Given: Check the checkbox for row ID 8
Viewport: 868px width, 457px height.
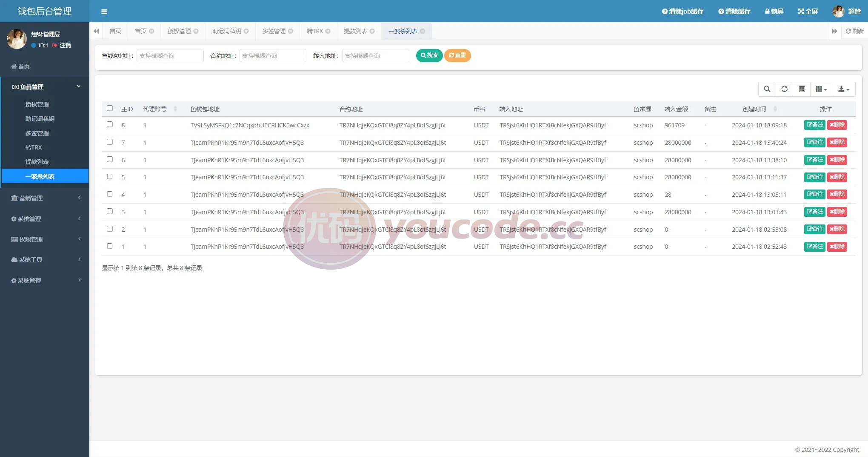Looking at the screenshot, I should coord(110,124).
